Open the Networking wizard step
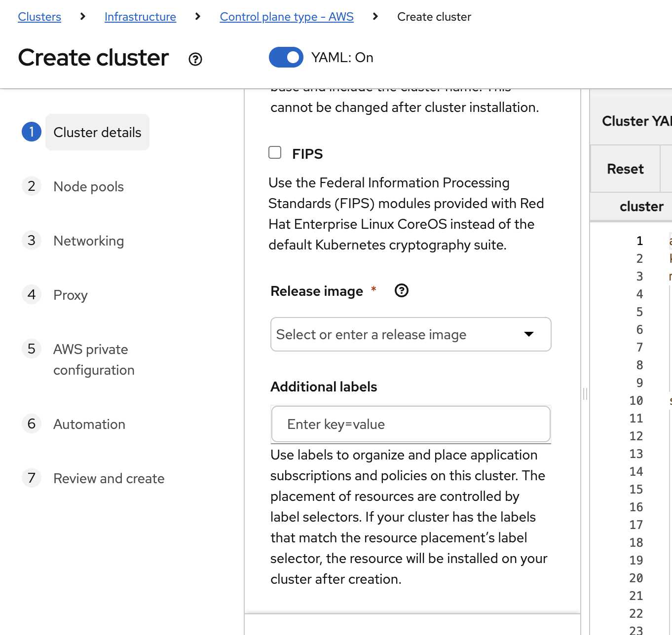The width and height of the screenshot is (672, 635). click(x=88, y=241)
